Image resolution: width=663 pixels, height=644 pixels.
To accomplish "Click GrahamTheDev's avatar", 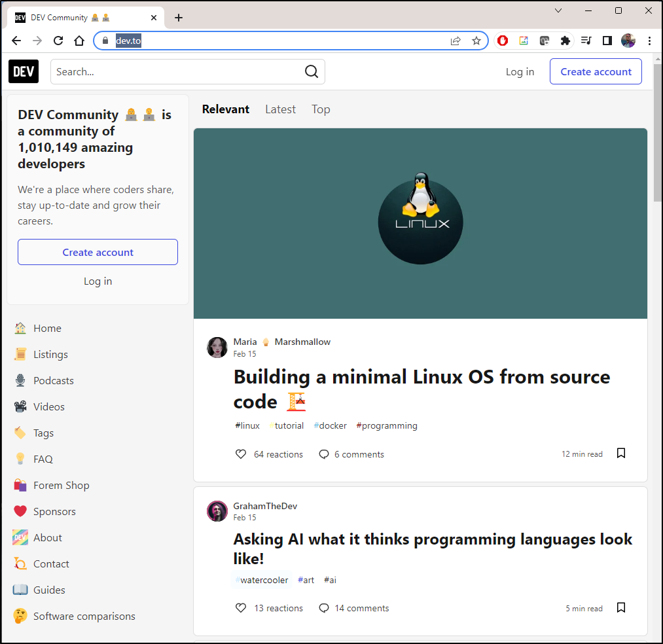I will [x=217, y=511].
